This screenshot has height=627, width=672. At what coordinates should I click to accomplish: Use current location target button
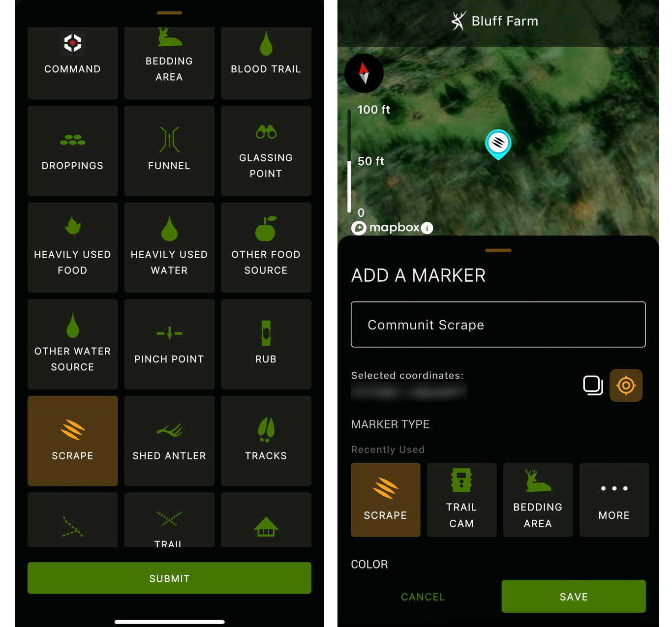(x=626, y=386)
